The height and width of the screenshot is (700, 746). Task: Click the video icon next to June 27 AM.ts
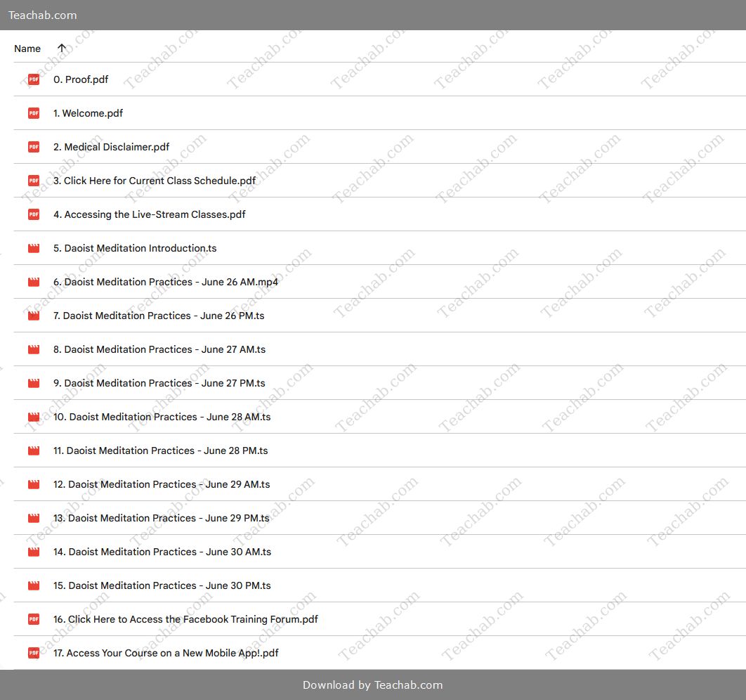34,350
